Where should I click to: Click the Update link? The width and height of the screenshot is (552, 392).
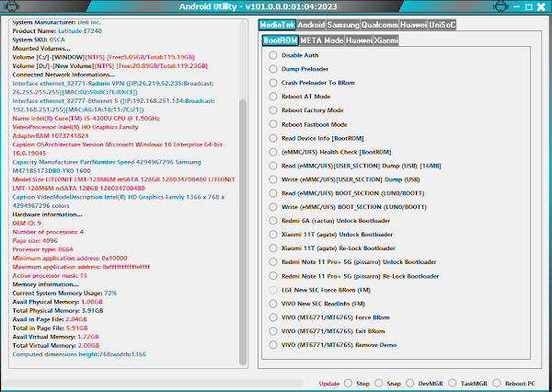[329, 384]
